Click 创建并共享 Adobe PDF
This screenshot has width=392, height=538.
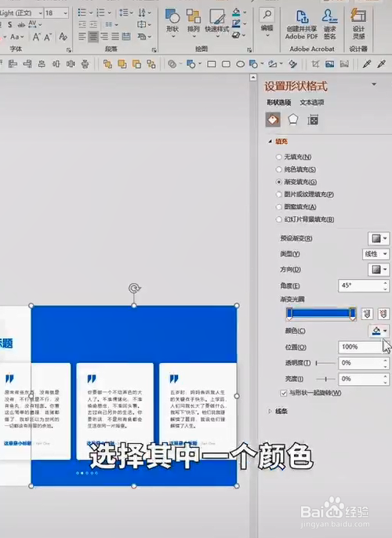click(x=302, y=24)
